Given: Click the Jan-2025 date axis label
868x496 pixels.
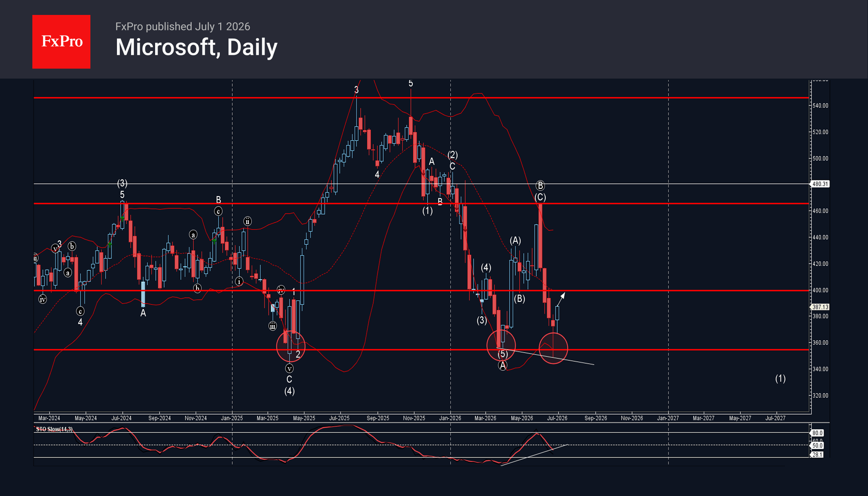Looking at the screenshot, I should coord(232,418).
